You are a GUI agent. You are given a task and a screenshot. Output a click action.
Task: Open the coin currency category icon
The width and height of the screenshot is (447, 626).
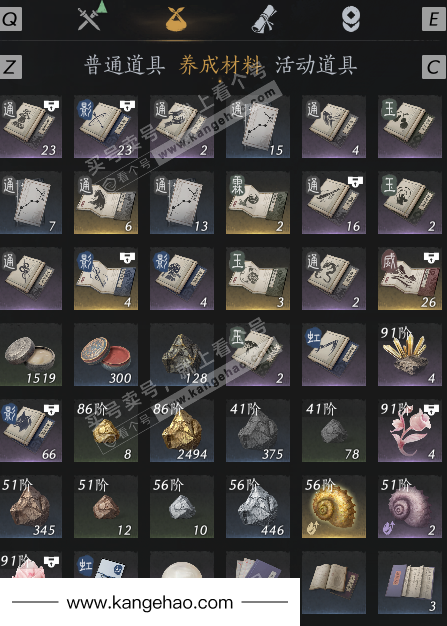[x=351, y=19]
